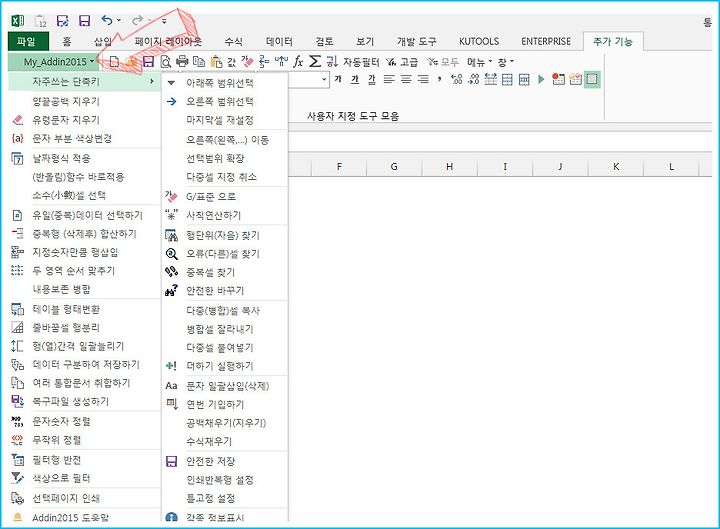Switch to the 개발 도구 ribbon tab
The width and height of the screenshot is (720, 529).
pos(416,41)
